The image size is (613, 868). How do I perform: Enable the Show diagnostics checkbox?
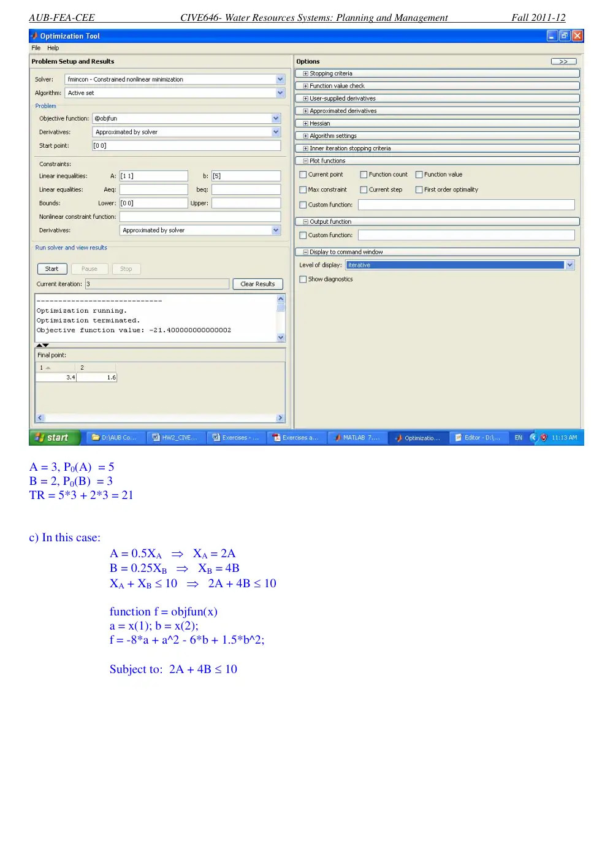[303, 280]
